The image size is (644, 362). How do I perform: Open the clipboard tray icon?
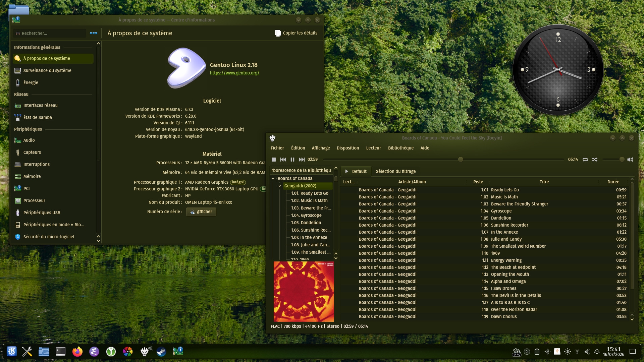[537, 352]
